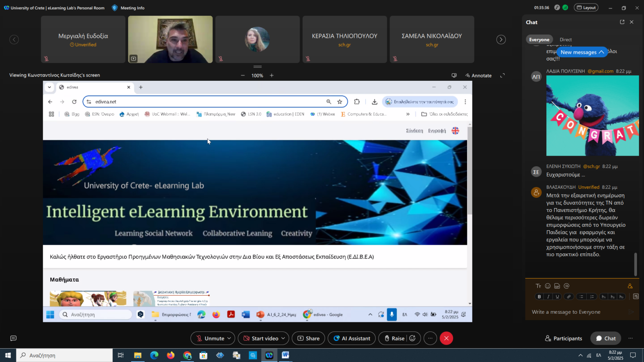
Task: Zoom out the shared screen view
Action: [243, 75]
